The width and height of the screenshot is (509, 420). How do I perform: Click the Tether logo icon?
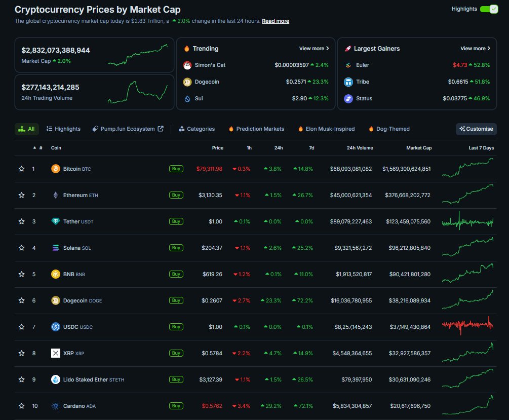click(56, 221)
